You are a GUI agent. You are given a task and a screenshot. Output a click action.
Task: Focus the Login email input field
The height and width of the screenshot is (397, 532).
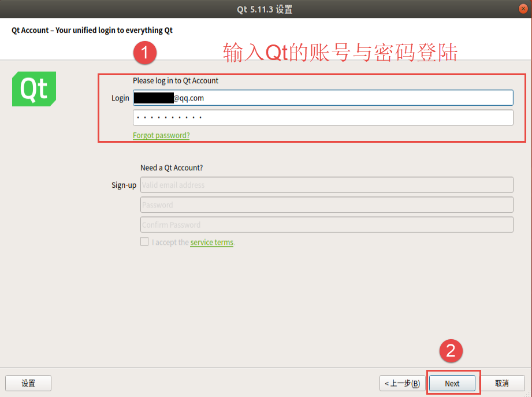(323, 98)
